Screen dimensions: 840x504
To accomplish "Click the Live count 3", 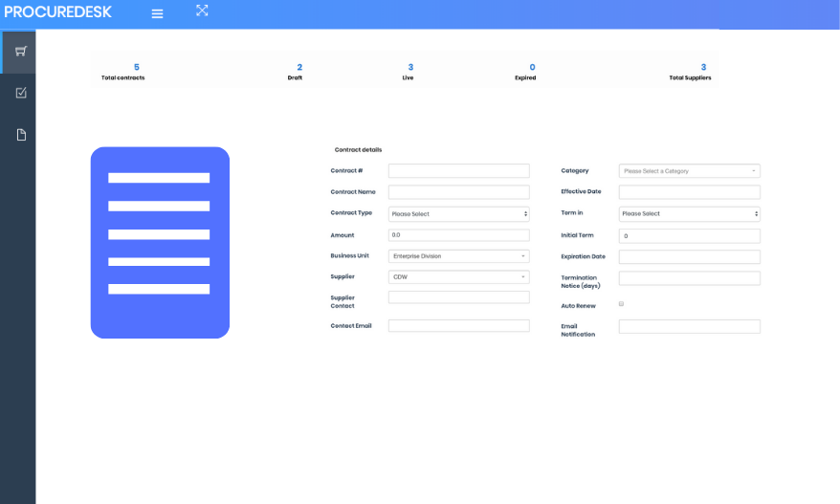I will tap(410, 67).
